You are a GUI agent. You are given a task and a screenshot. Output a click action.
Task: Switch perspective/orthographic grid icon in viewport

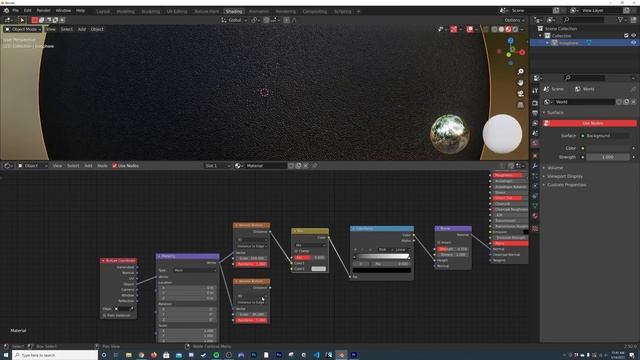pyautogui.click(x=520, y=105)
